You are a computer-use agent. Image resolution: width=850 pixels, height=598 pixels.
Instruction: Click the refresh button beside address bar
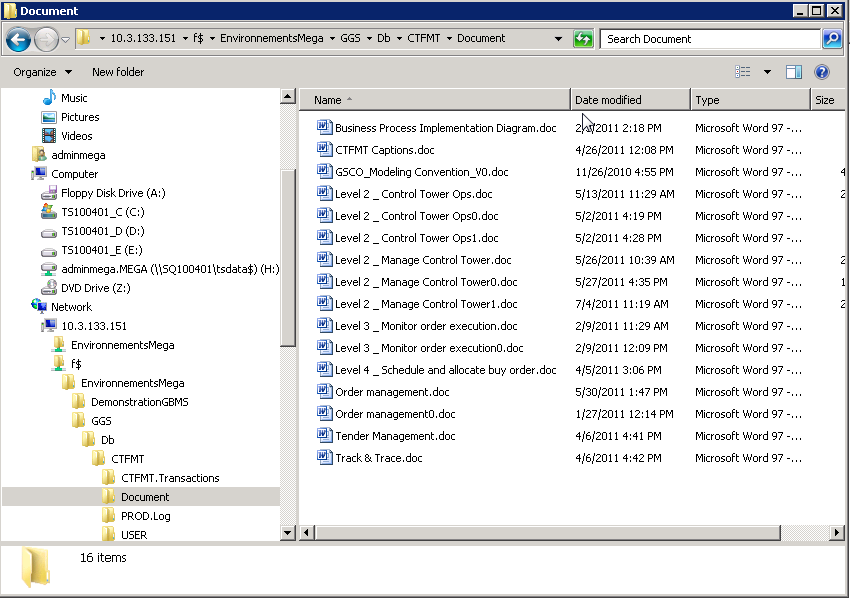pyautogui.click(x=583, y=39)
